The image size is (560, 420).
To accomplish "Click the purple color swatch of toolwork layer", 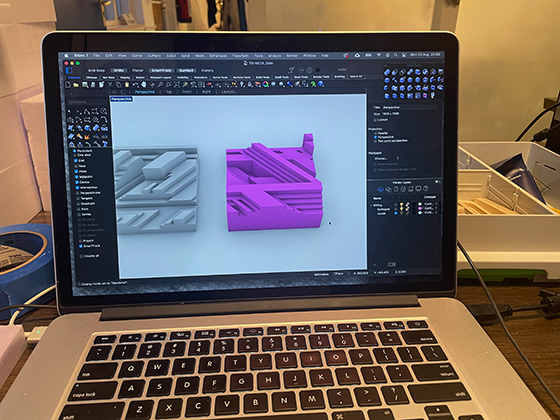I will (x=420, y=208).
